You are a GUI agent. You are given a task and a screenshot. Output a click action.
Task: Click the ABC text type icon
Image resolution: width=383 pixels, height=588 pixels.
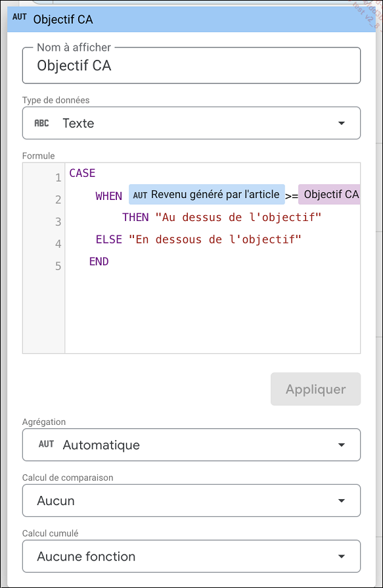(x=41, y=124)
